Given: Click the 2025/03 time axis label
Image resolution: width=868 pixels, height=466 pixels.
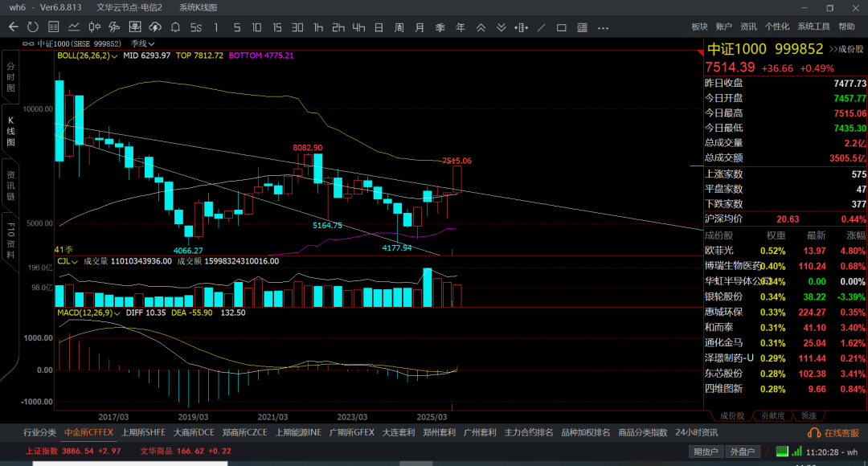Looking at the screenshot, I should [x=432, y=417].
